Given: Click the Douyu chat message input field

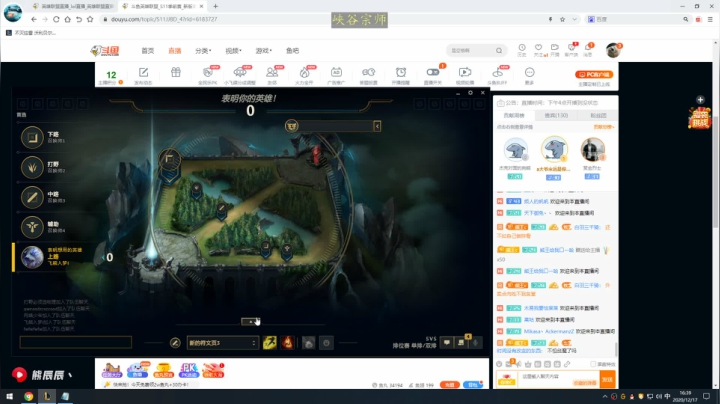Looking at the screenshot, I should 558,379.
